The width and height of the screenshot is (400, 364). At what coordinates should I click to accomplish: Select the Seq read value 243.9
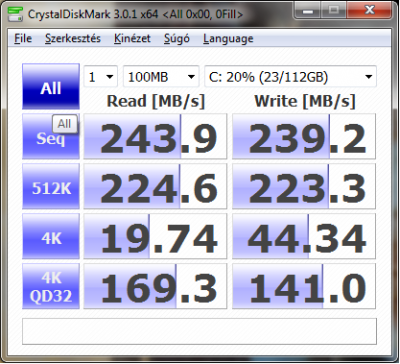tap(155, 136)
